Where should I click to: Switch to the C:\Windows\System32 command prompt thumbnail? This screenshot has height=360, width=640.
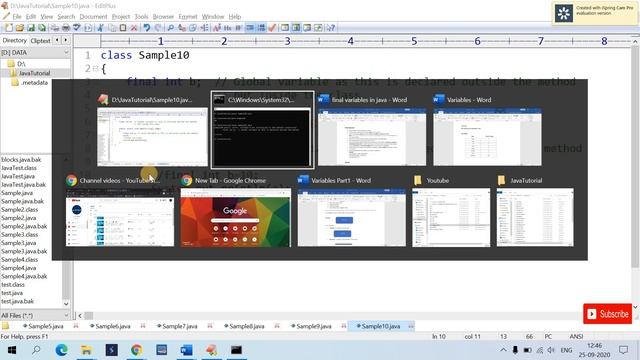click(262, 130)
